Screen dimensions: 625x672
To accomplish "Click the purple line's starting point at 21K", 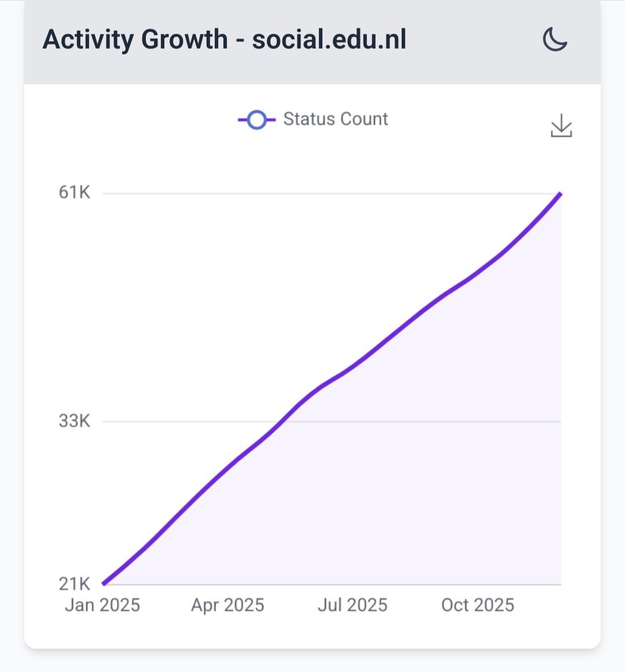I will tap(104, 583).
